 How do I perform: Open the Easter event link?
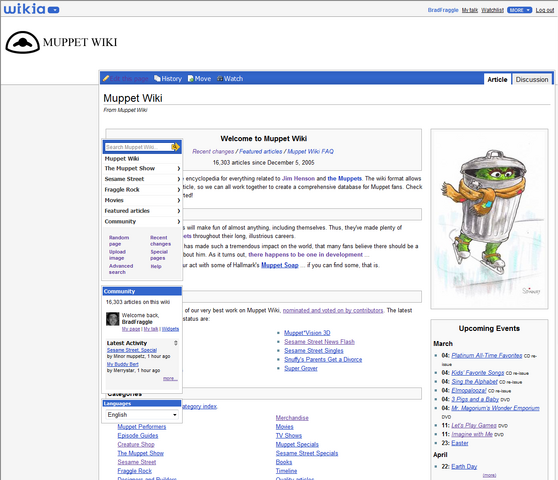coord(460,443)
